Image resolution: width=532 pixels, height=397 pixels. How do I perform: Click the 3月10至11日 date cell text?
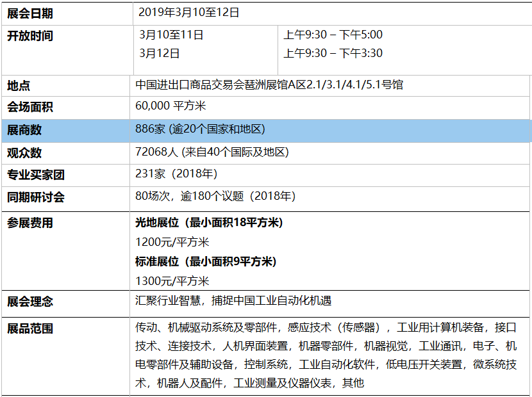click(x=171, y=35)
